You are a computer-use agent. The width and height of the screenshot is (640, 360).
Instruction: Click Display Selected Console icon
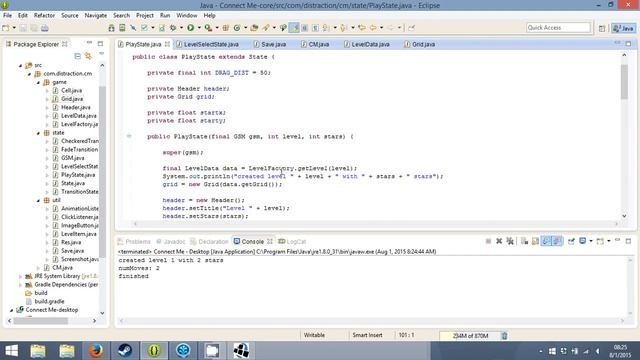coord(583,241)
